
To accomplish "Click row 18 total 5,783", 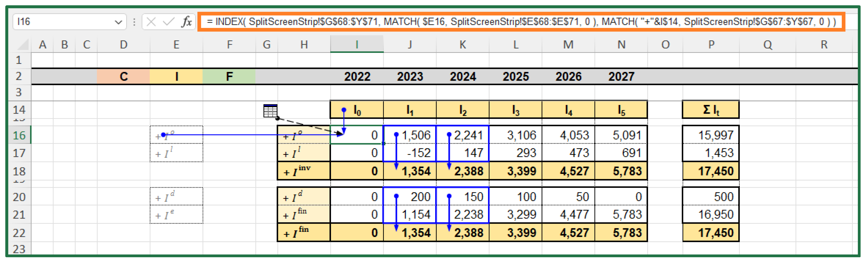I will [621, 171].
